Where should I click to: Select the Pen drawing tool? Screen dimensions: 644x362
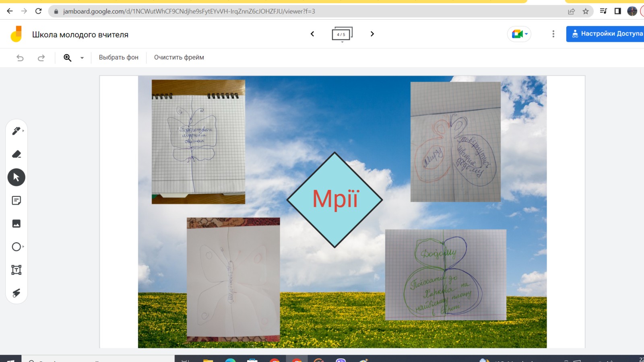coord(16,131)
